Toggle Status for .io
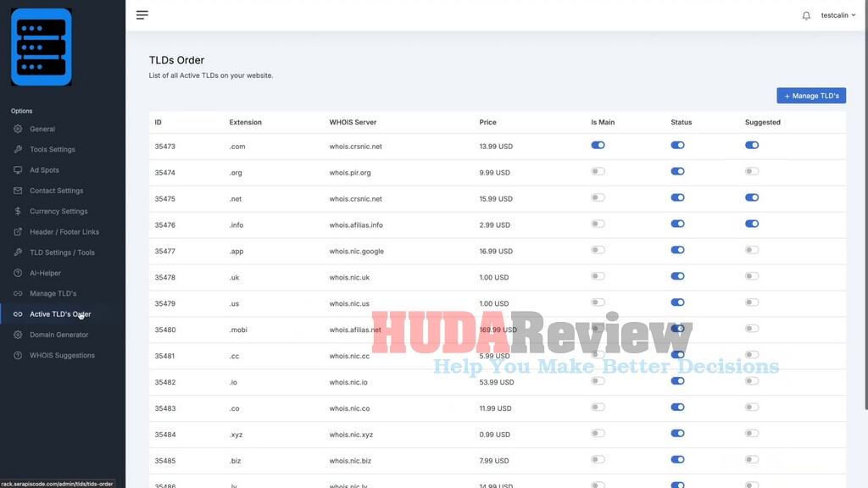 (677, 381)
